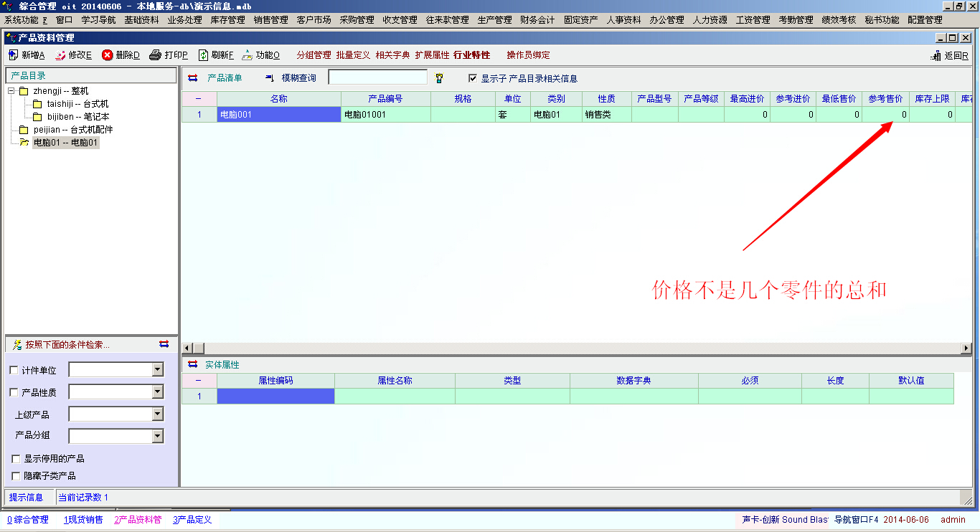Click the 修改 (Edit) toolbar icon
Screen dimensions: 980x532
pyautogui.click(x=60, y=55)
